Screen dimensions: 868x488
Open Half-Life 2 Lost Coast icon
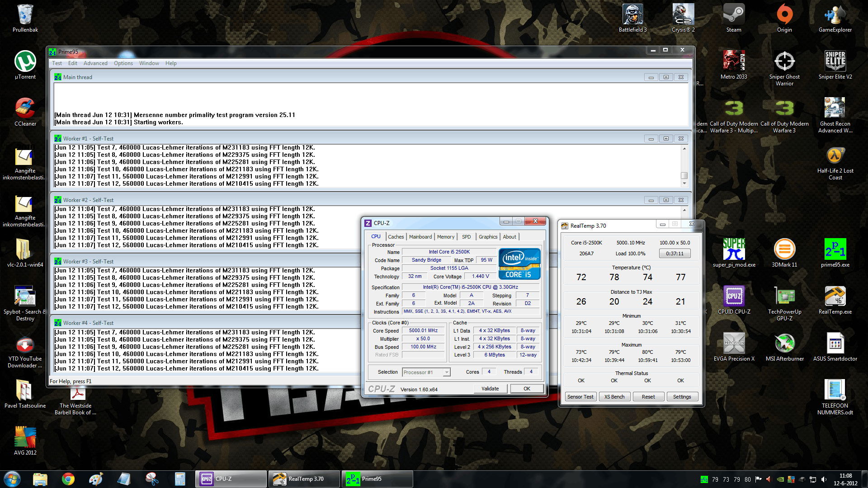[x=835, y=163]
